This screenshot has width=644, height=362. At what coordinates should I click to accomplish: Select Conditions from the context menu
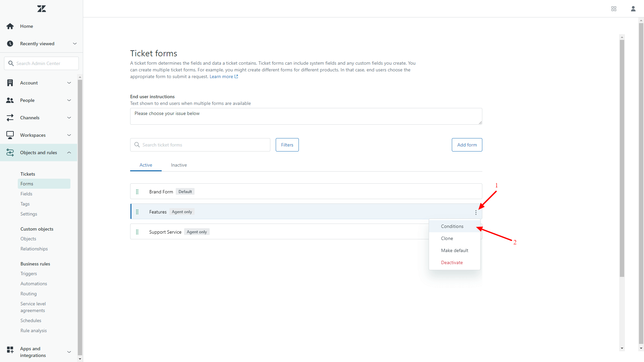point(452,226)
